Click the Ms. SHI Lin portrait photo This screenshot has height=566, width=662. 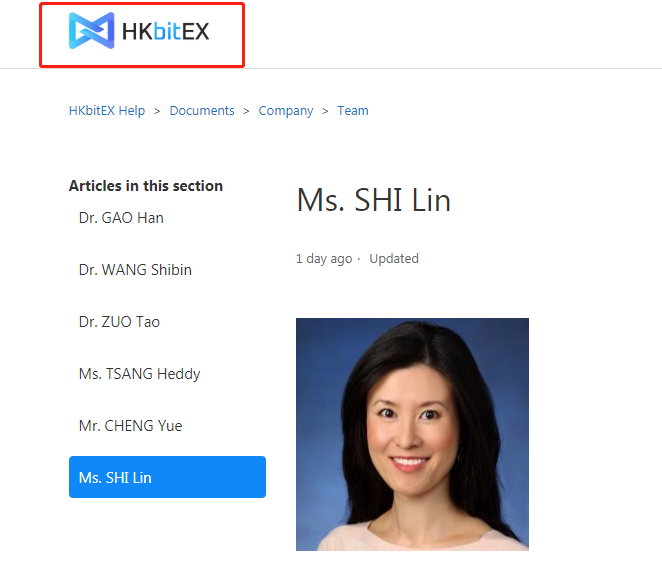tap(412, 434)
